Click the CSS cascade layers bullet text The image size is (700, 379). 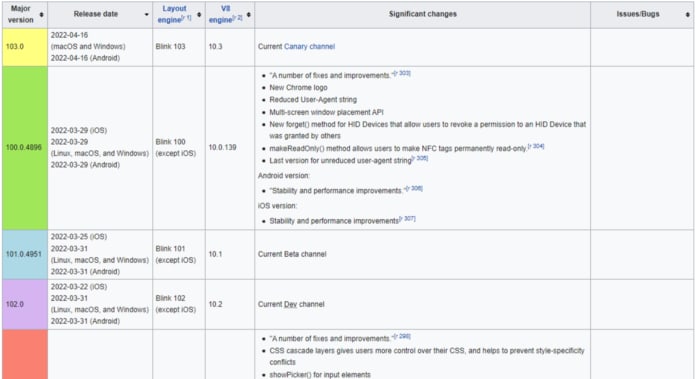pos(427,356)
